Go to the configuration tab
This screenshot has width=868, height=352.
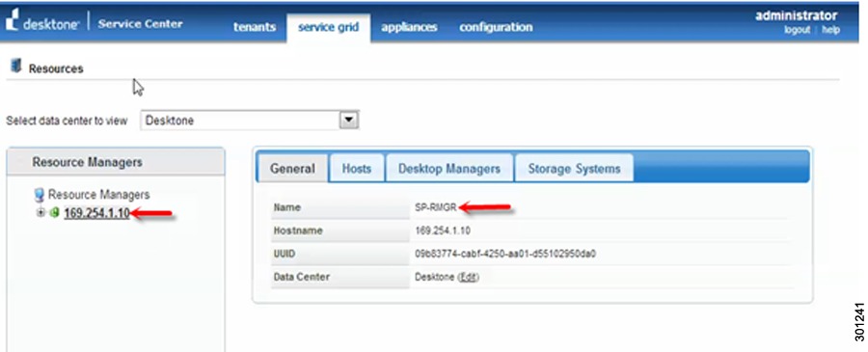[496, 27]
